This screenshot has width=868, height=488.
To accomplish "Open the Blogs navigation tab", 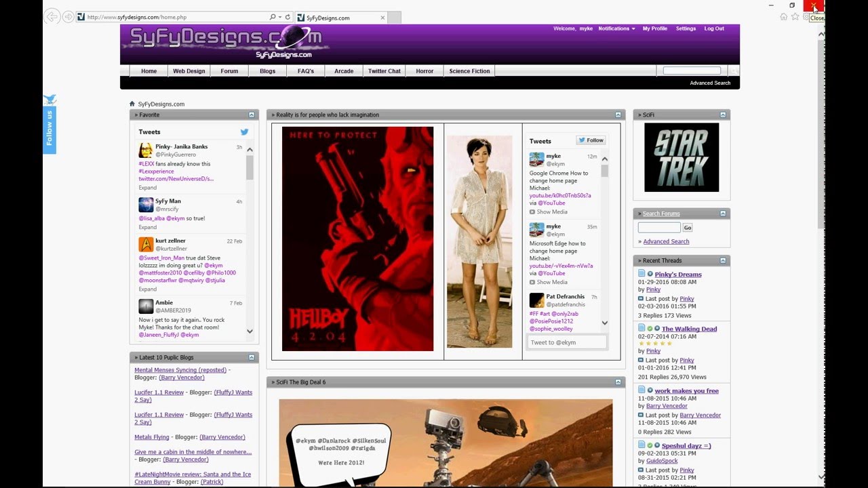I will [268, 70].
